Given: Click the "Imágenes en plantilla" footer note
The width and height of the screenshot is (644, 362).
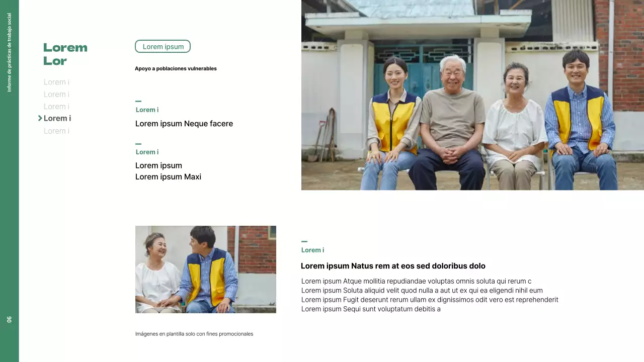Looking at the screenshot, I should point(194,334).
